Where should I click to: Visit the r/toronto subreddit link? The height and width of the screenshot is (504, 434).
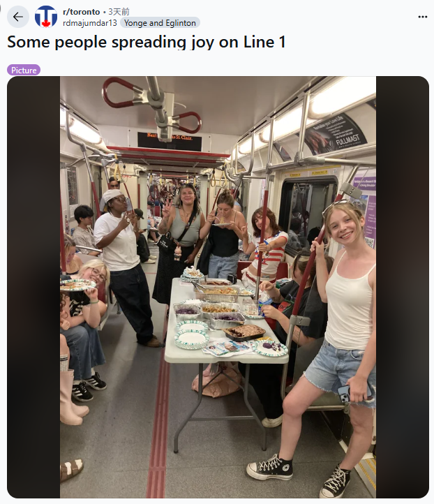point(81,12)
